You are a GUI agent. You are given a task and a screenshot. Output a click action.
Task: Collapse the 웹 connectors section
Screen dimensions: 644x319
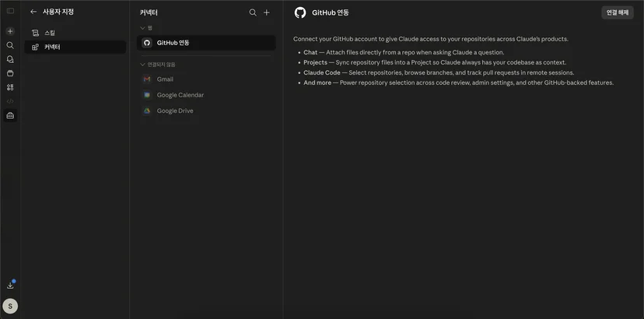point(145,28)
